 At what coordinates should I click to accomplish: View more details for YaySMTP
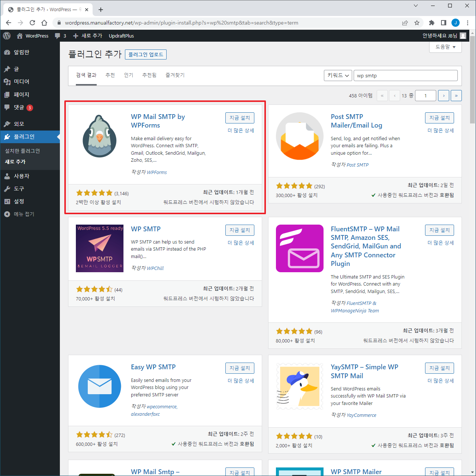441,381
